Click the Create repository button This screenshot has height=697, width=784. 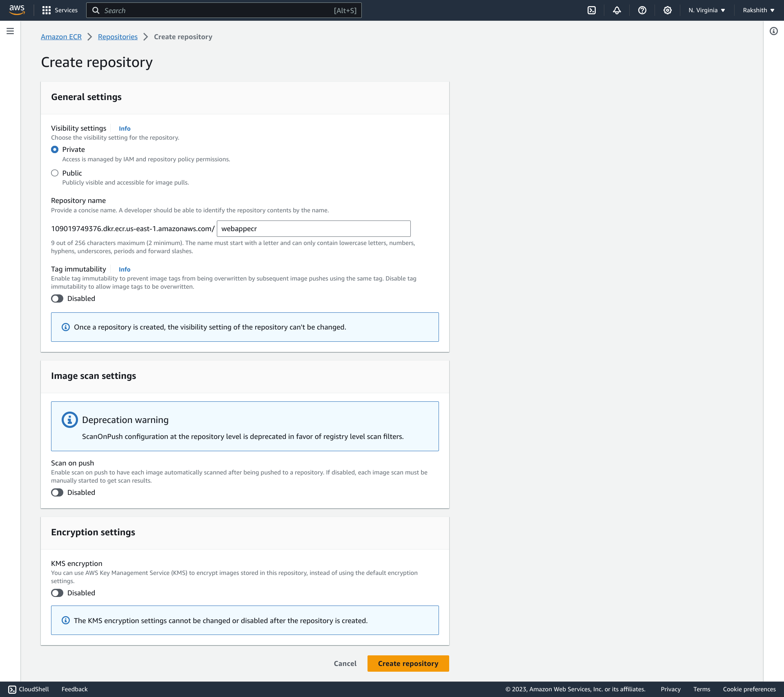coord(408,664)
